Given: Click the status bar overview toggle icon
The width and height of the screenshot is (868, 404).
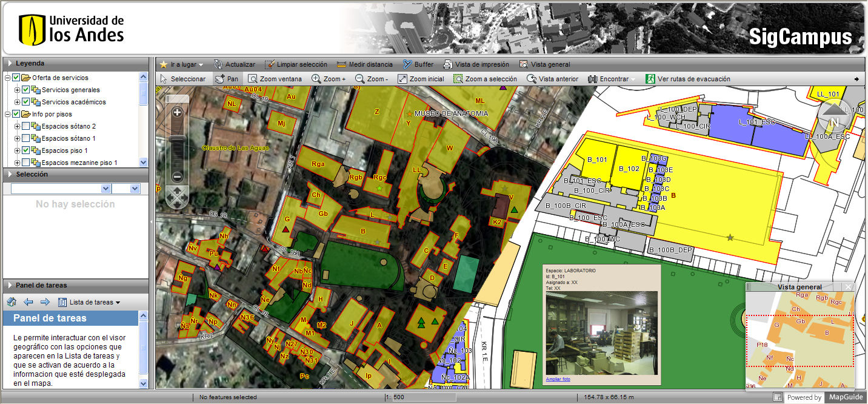Looking at the screenshot, I should (778, 397).
